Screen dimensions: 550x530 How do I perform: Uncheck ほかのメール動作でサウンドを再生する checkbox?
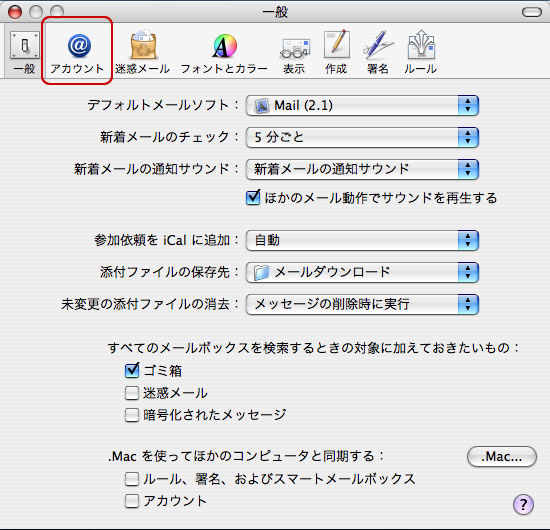pos(253,198)
